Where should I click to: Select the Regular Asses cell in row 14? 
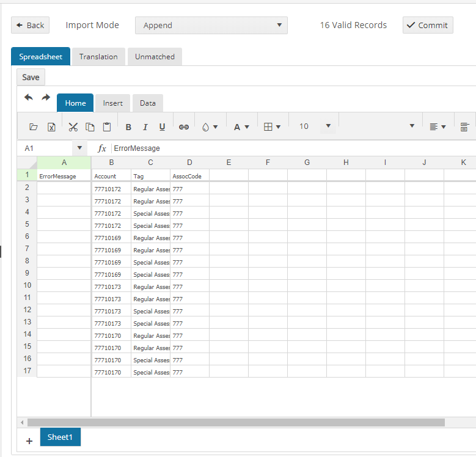tap(150, 335)
